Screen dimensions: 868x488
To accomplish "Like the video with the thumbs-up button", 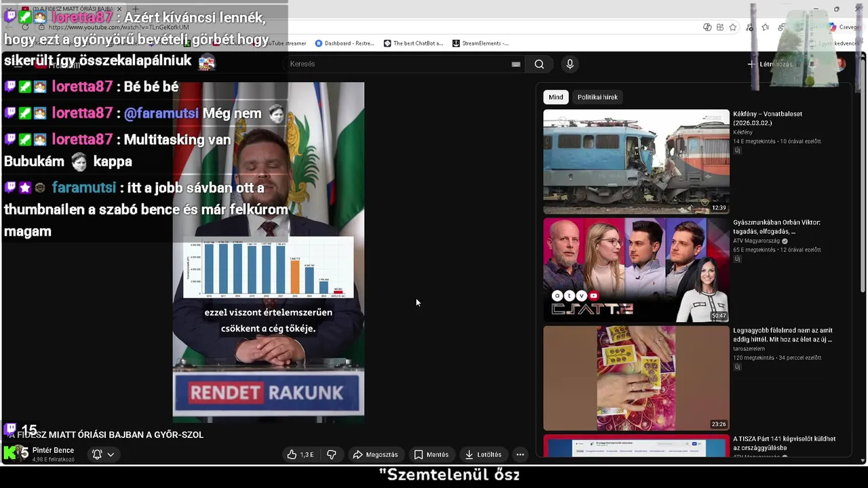I will pos(300,455).
